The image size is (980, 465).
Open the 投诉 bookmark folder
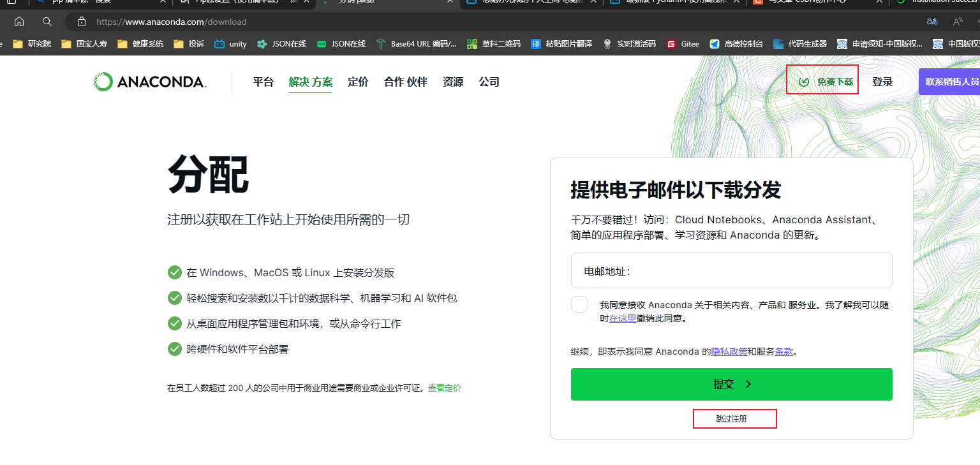pyautogui.click(x=189, y=44)
